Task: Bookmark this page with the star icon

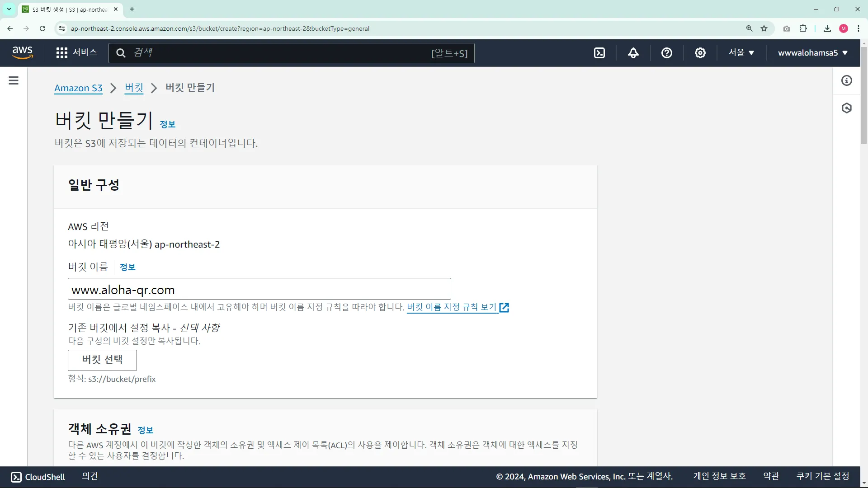Action: point(764,28)
